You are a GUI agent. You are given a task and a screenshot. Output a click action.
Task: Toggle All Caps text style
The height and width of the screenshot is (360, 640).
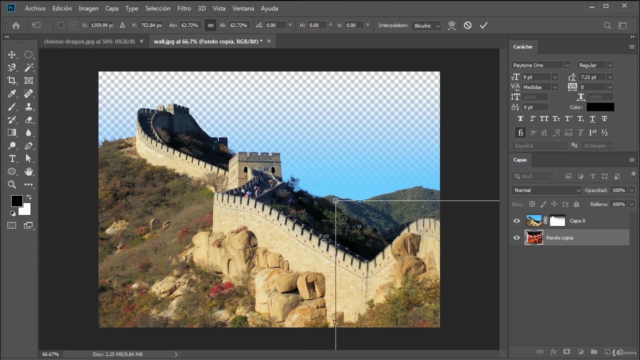[544, 119]
